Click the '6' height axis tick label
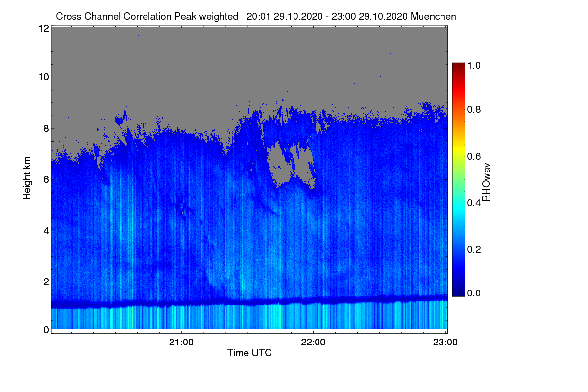Image resolution: width=588 pixels, height=392 pixels. [46, 179]
